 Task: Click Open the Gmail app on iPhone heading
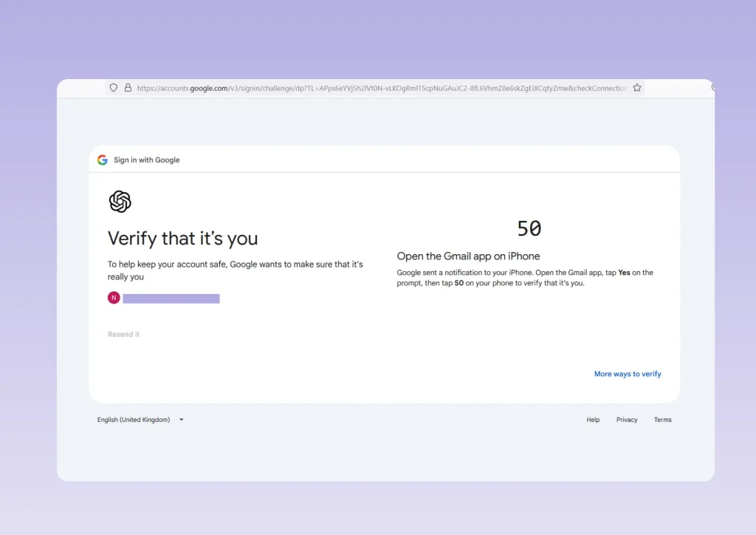[x=468, y=256]
